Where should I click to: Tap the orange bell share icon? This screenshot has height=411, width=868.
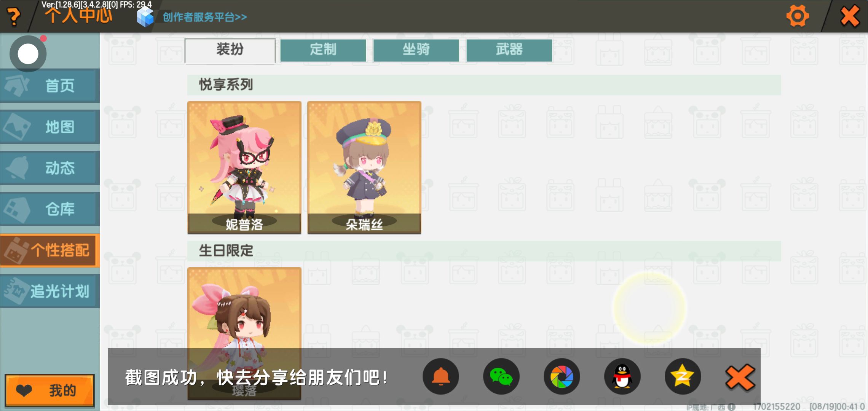(x=440, y=376)
